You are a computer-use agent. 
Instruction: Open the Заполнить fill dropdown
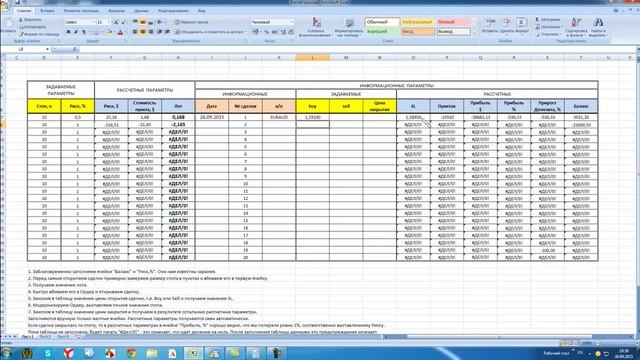click(x=549, y=27)
